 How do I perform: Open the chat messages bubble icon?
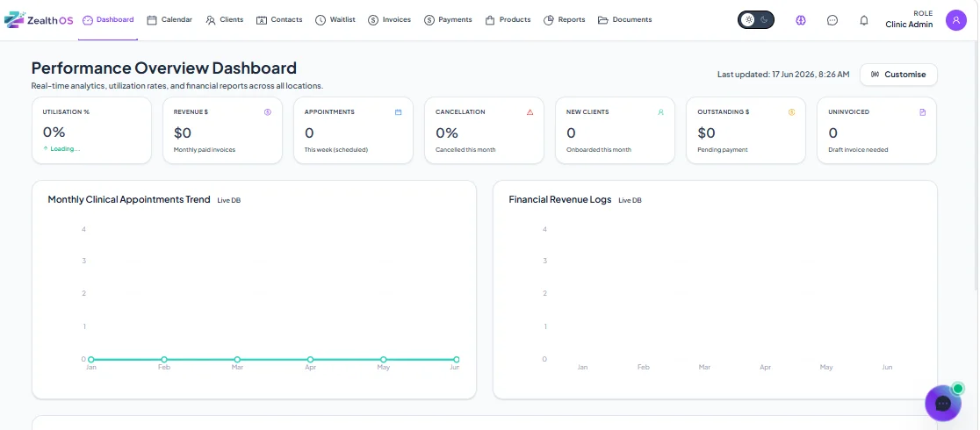click(832, 20)
